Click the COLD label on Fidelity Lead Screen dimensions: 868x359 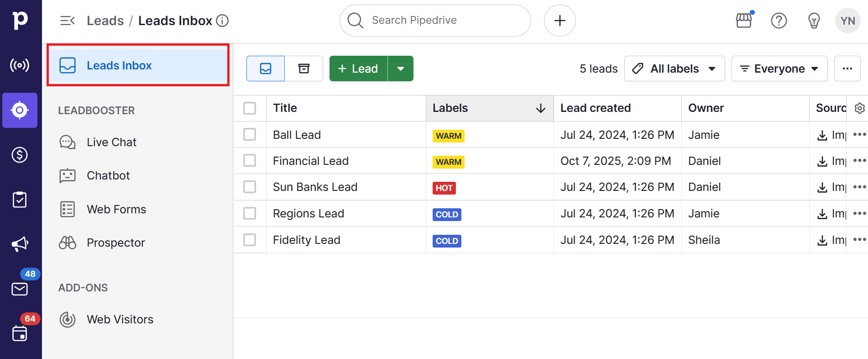pos(447,241)
